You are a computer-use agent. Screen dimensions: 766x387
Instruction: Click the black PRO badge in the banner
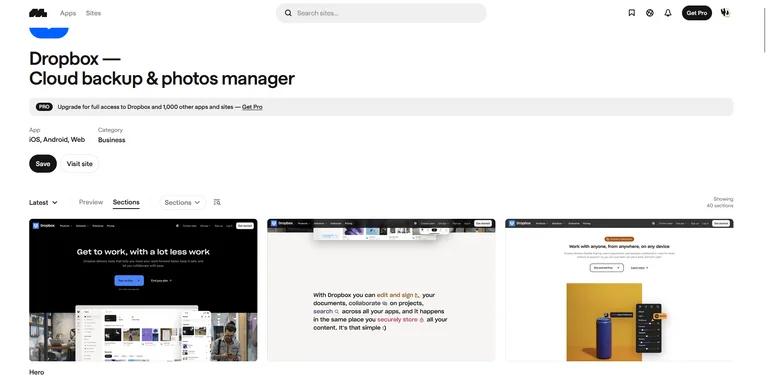click(44, 107)
